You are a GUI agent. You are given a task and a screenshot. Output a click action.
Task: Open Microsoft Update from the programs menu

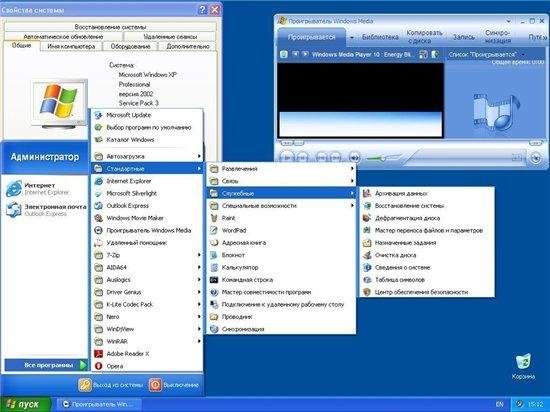pos(147,115)
